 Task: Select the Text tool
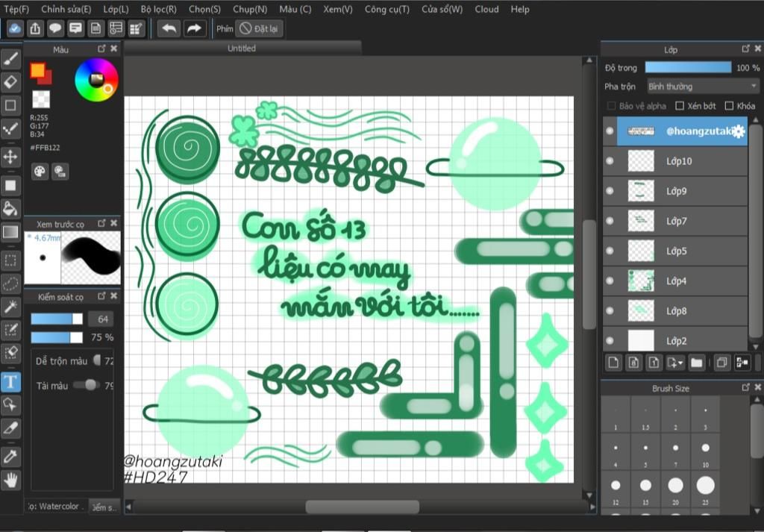[10, 382]
